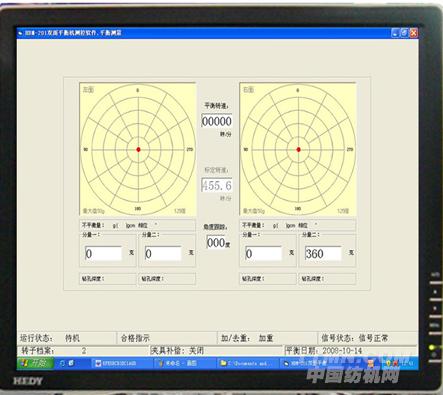Viewport: 443px width, 395px height.
Task: Click the 角度跟踪 label
Action: [216, 227]
